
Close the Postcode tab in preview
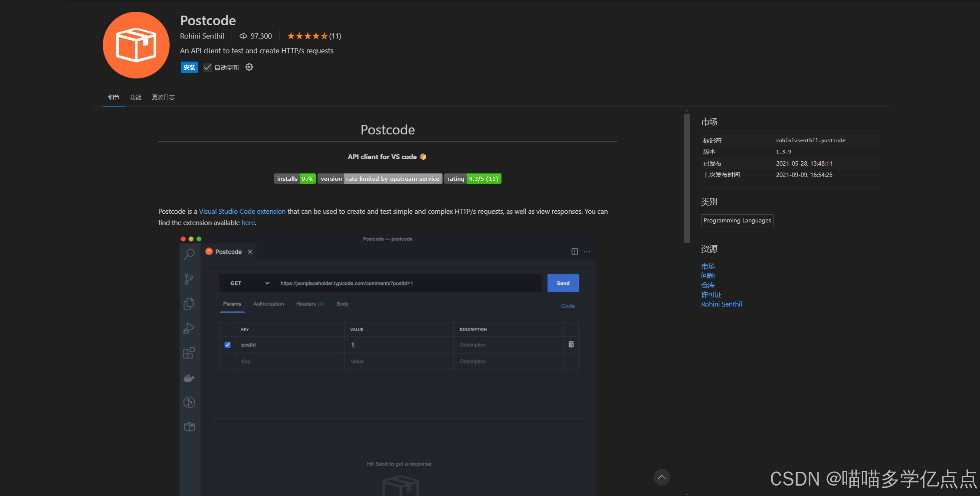click(250, 252)
